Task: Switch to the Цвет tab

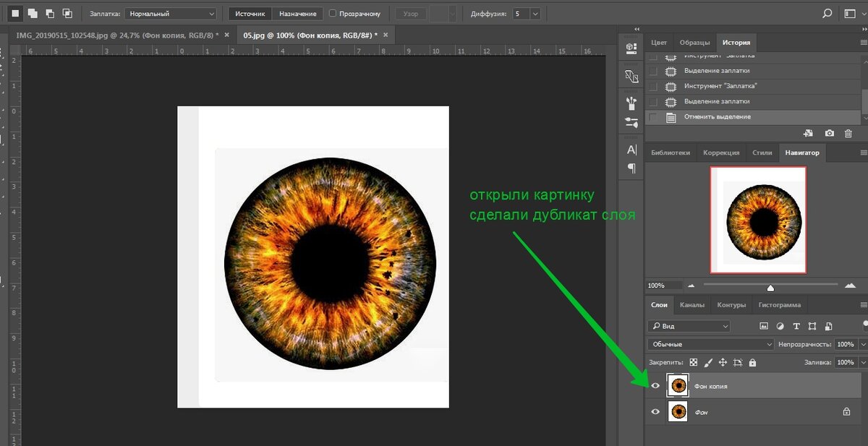Action: (x=659, y=43)
